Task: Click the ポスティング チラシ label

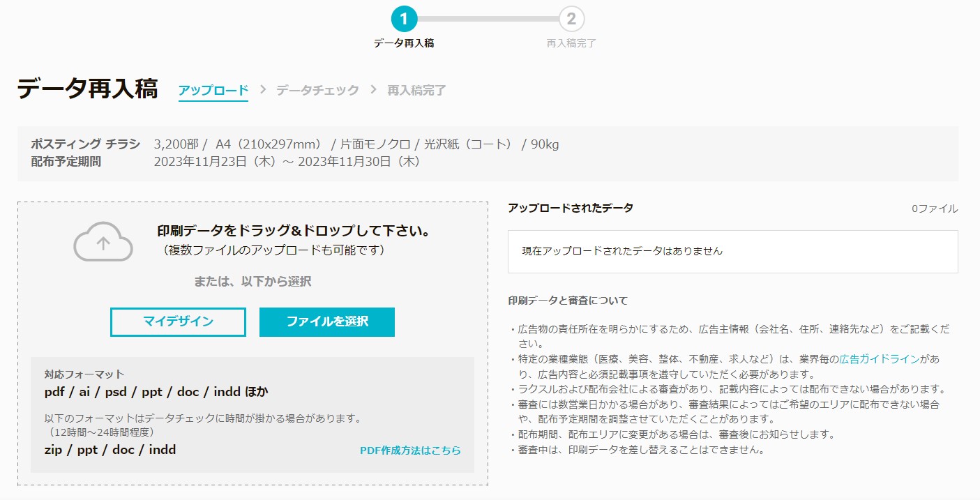Action: click(x=85, y=144)
